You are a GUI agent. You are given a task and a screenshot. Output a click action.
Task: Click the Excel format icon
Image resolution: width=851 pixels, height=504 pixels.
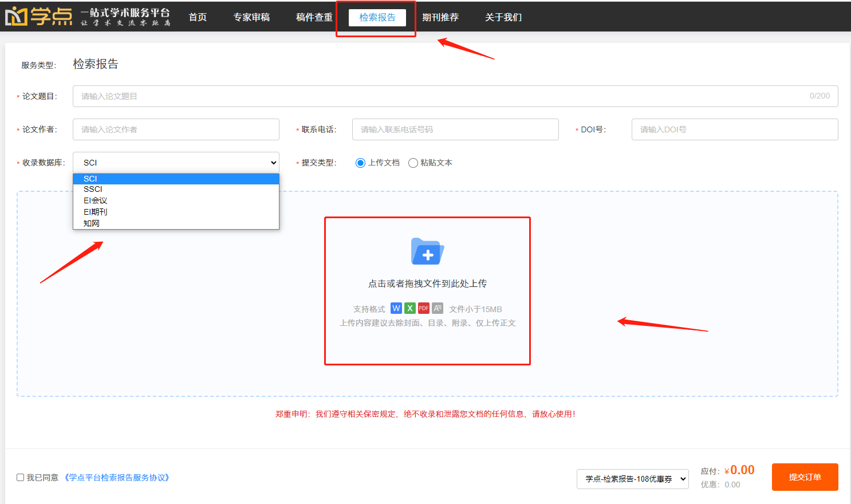[410, 308]
